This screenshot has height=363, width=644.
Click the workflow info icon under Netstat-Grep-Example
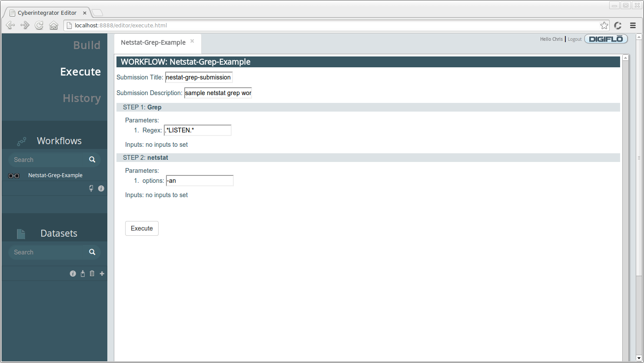click(x=101, y=188)
